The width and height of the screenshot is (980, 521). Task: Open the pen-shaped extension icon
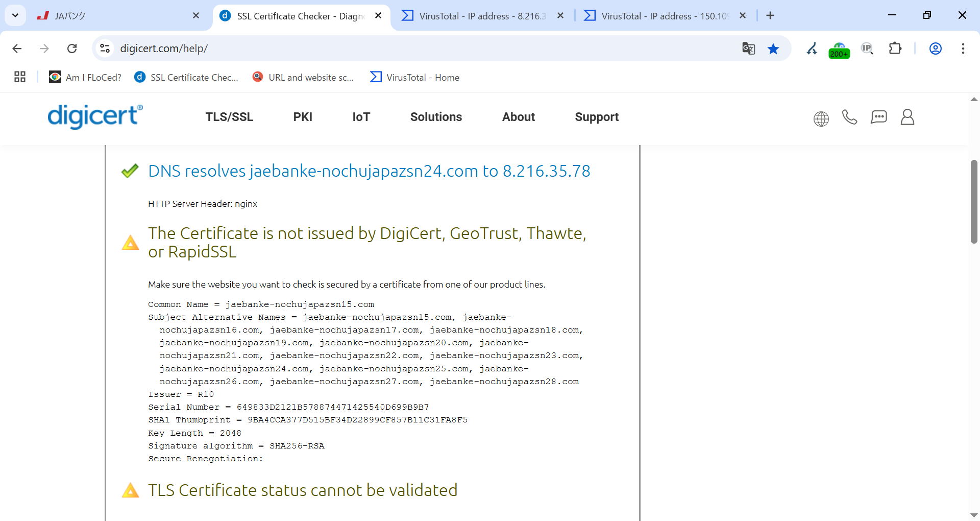coord(812,49)
